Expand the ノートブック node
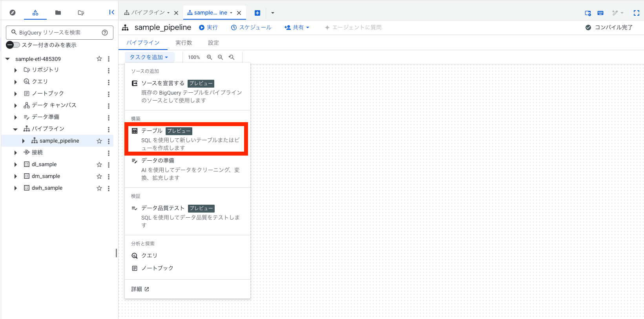Screen dimensions: 644x319 point(15,94)
